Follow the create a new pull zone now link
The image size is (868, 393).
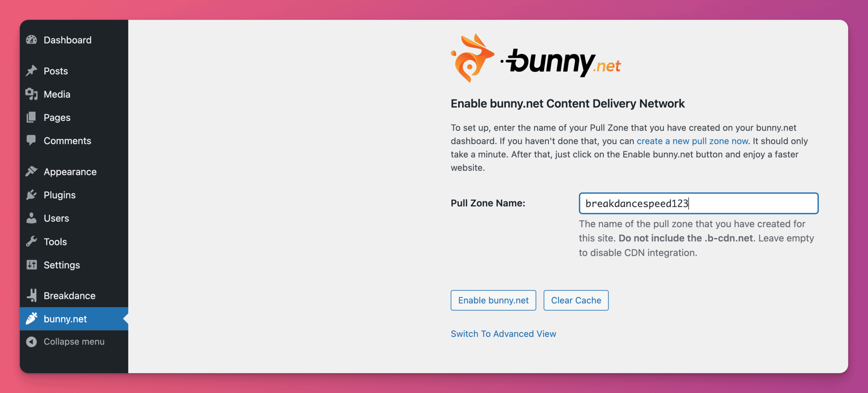point(692,141)
